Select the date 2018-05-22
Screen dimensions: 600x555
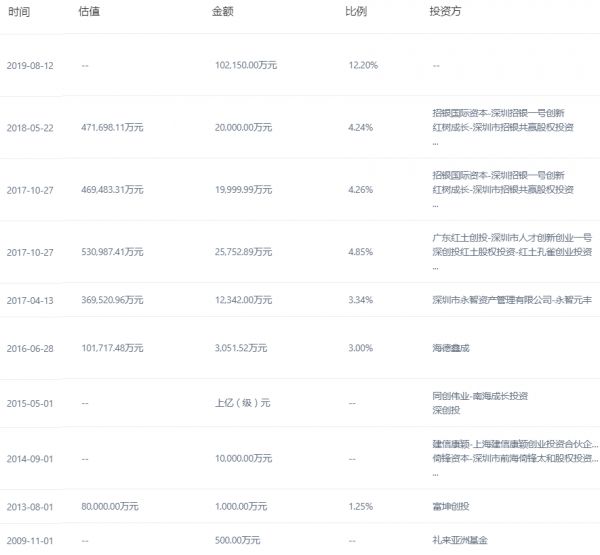(30, 128)
